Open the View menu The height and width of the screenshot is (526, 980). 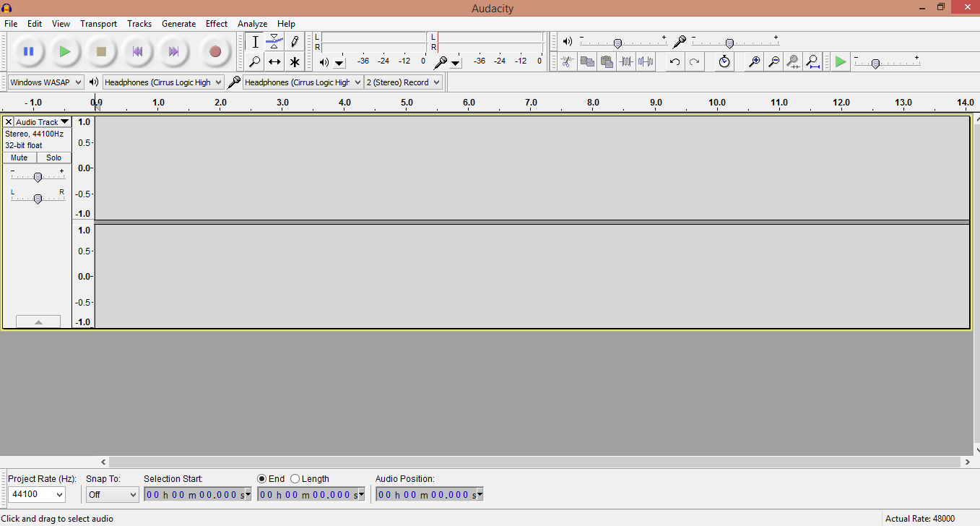pyautogui.click(x=61, y=24)
